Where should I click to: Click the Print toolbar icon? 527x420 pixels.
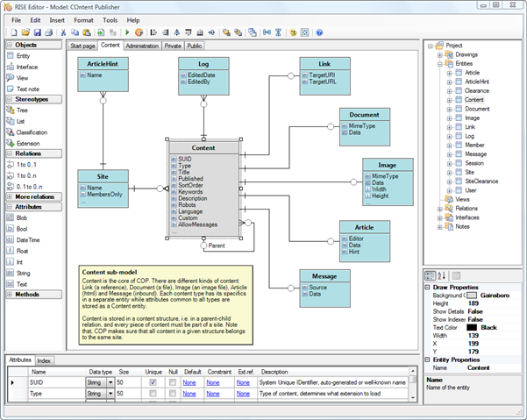coord(49,32)
